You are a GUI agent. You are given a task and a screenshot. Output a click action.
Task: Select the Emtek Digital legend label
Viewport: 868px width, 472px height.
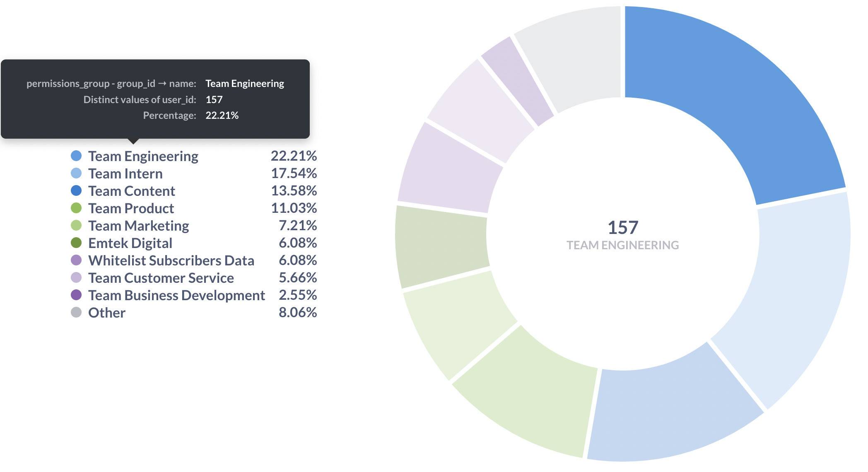[x=130, y=243]
